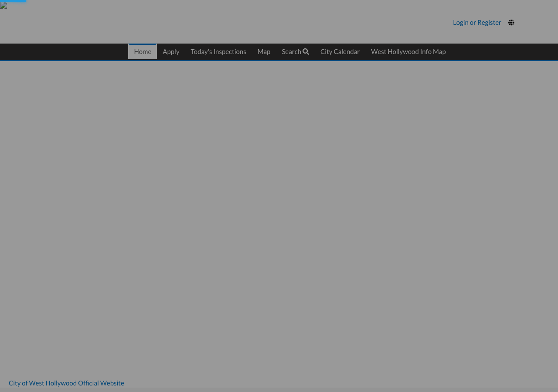Click the word Login in header link

tap(461, 22)
